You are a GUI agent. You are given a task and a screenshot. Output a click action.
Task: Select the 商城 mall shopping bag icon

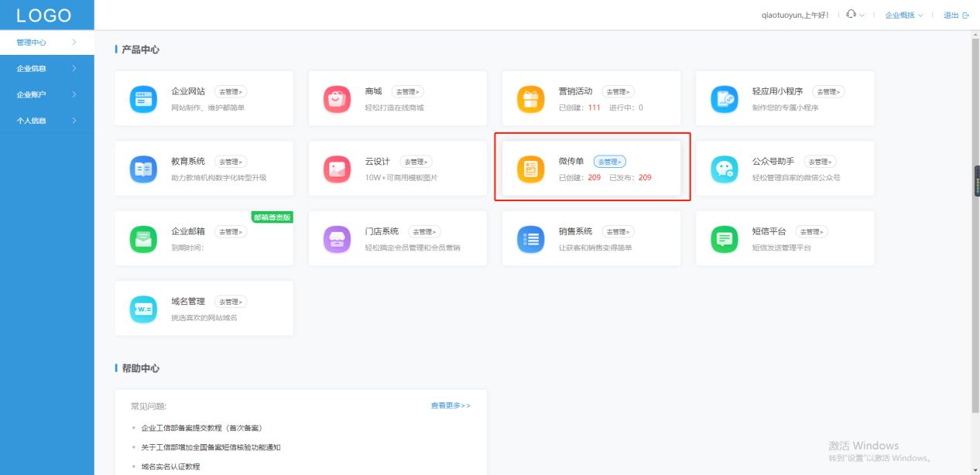click(x=336, y=98)
